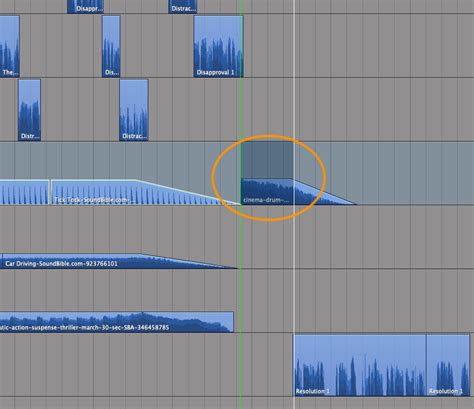Select the longer Resolution 1 clip
The height and width of the screenshot is (409, 474).
pos(360,365)
